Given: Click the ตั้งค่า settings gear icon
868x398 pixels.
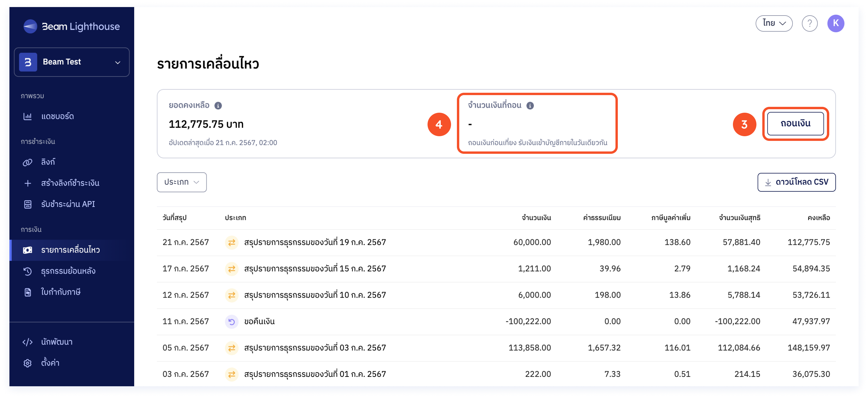Looking at the screenshot, I should pos(28,363).
